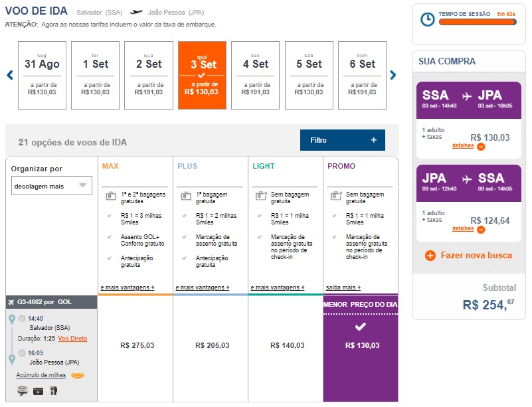
Task: Click the onboard meal service icon
Action: click(54, 390)
